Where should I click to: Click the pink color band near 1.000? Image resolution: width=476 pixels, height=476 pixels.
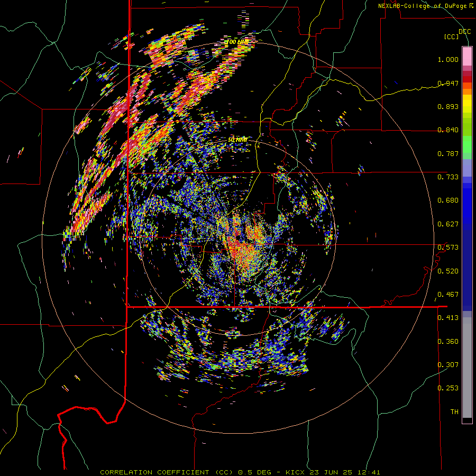coord(467,56)
